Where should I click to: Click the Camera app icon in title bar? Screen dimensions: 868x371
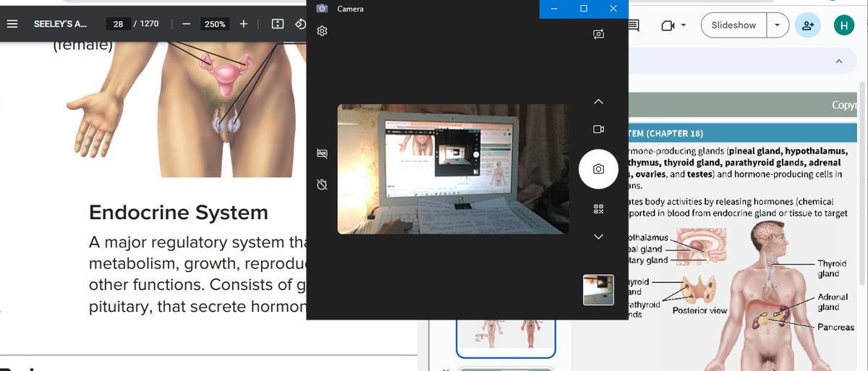323,9
